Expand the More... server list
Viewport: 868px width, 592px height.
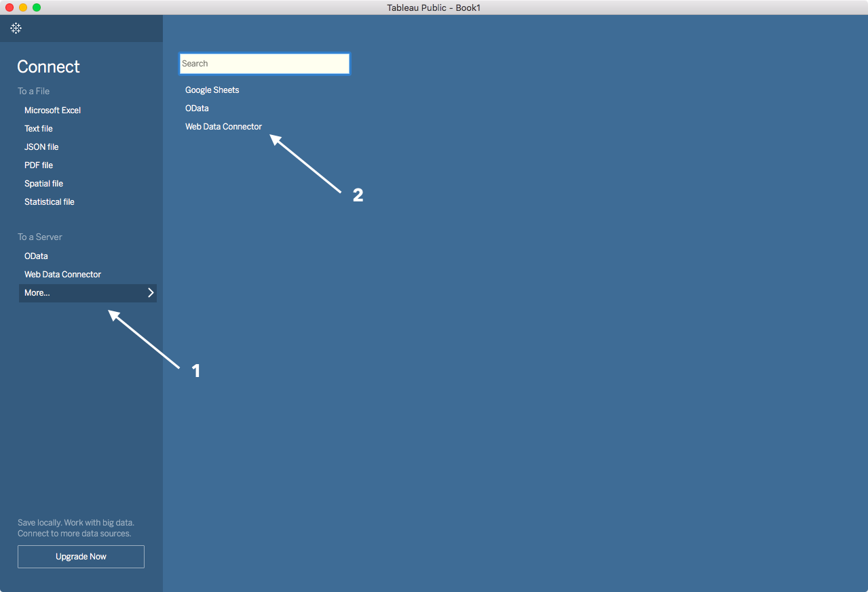click(x=88, y=293)
